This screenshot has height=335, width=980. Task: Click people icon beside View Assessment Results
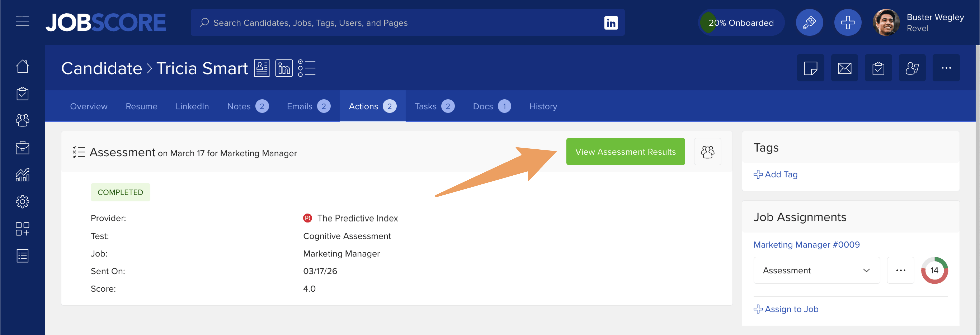pyautogui.click(x=707, y=152)
